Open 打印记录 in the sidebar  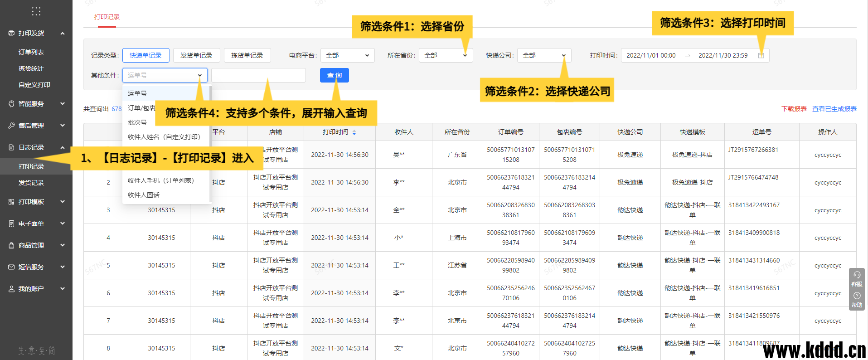(31, 166)
